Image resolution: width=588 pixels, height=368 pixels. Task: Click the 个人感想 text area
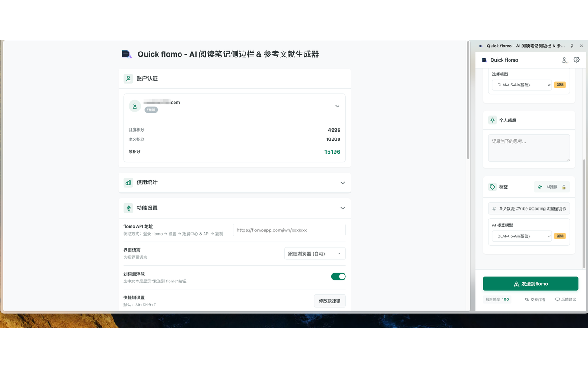point(529,148)
